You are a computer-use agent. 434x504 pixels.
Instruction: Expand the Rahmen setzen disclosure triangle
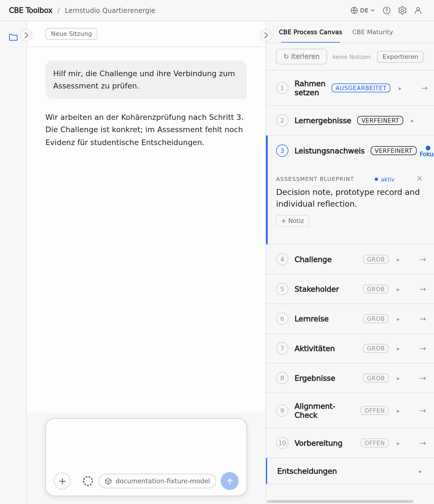click(400, 88)
